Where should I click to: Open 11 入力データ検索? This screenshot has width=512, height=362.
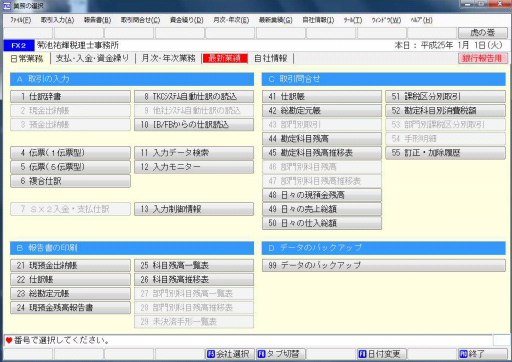coord(194,153)
